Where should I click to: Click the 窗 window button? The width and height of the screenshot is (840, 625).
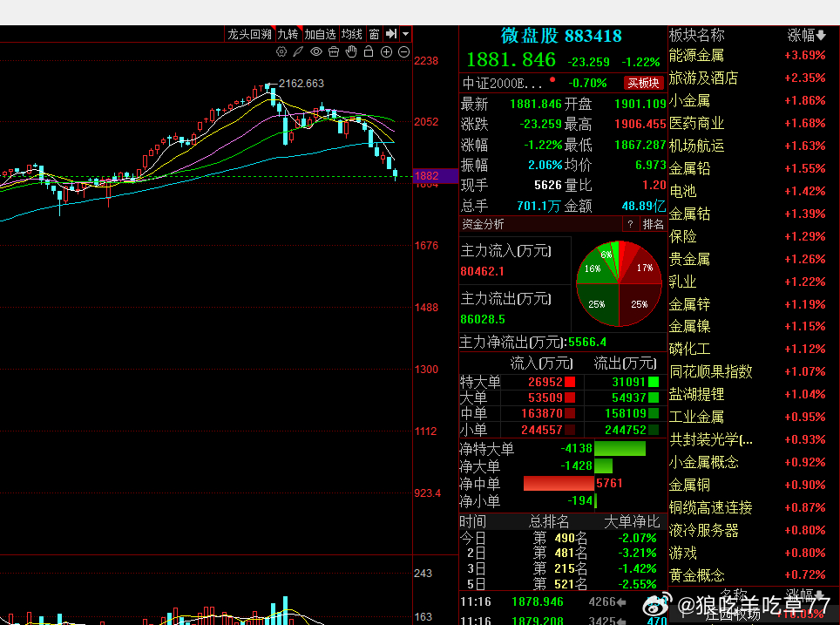375,34
